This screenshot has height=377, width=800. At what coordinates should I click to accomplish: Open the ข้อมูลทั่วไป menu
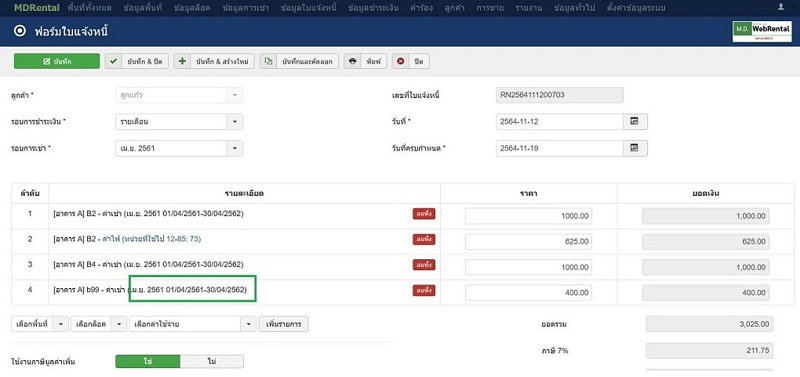click(x=574, y=8)
